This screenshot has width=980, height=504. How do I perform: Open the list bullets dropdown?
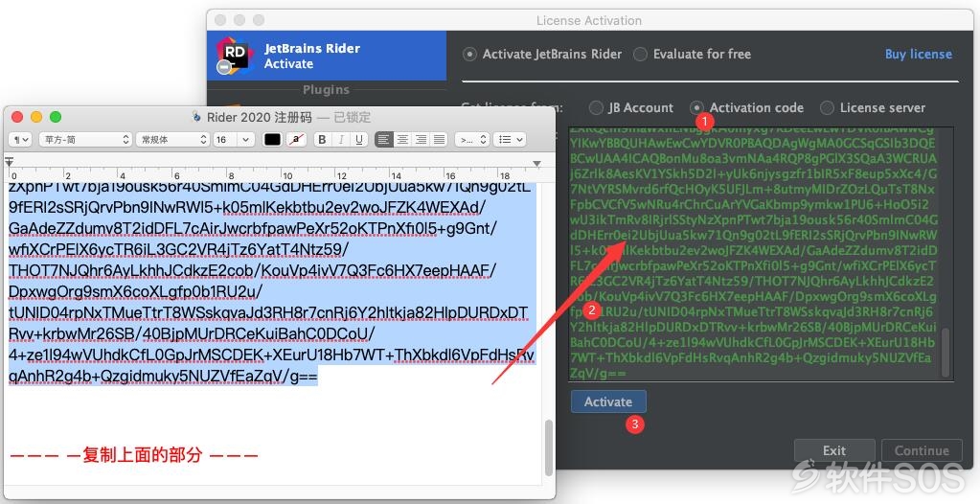(x=510, y=140)
